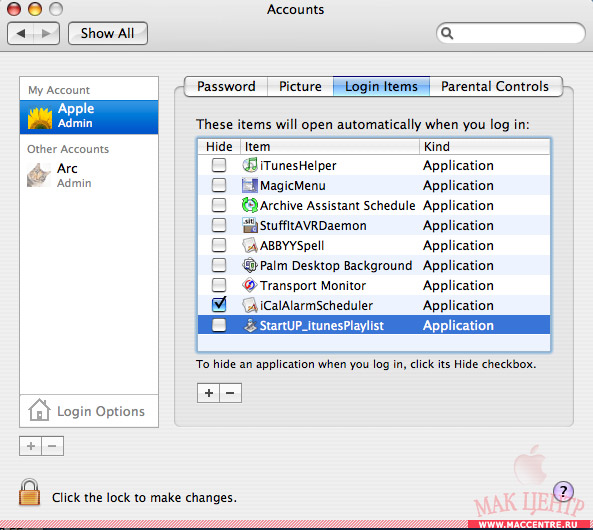Open Login Options
Screen dimensions: 593x530
[89, 411]
